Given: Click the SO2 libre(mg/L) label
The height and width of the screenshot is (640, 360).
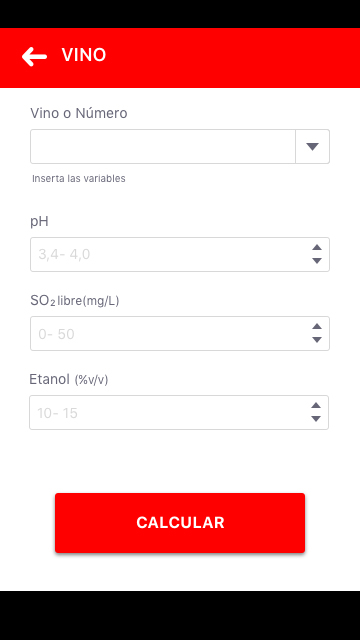Looking at the screenshot, I should pyautogui.click(x=75, y=301).
